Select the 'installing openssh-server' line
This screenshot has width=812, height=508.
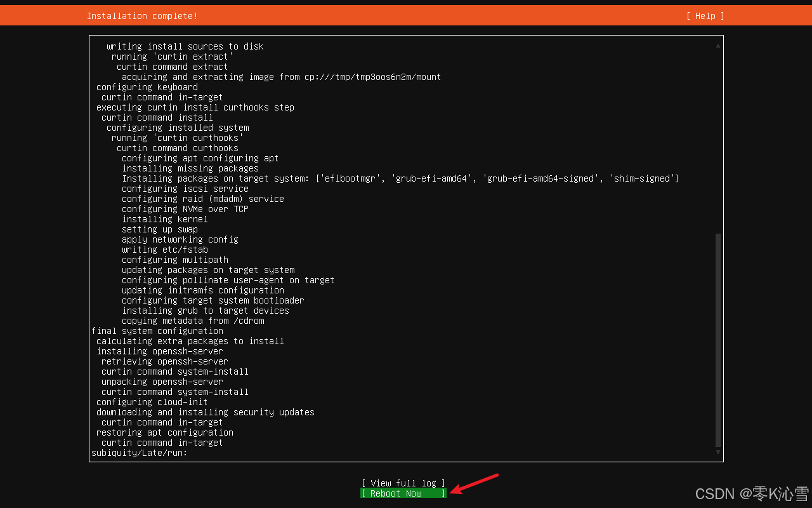point(160,351)
